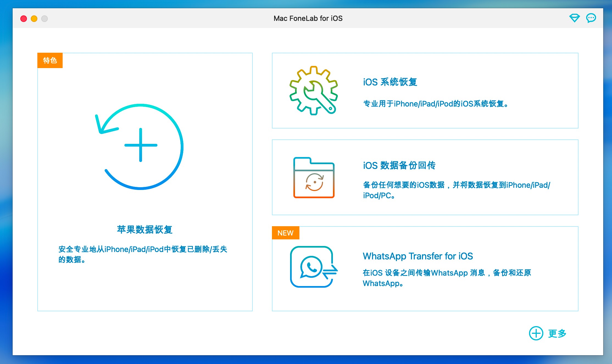Click the circled plus icon beside 更多
The height and width of the screenshot is (364, 612).
536,333
